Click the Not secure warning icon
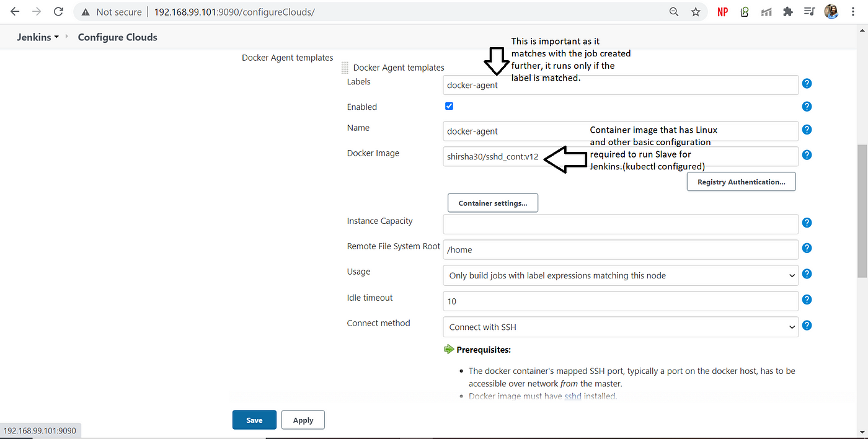Screen dimensions: 868x439 click(87, 12)
